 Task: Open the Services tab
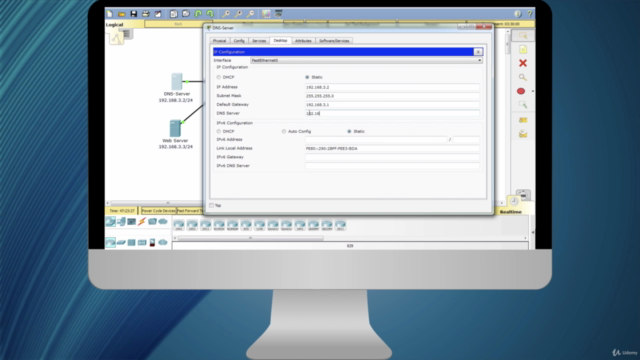tap(259, 41)
